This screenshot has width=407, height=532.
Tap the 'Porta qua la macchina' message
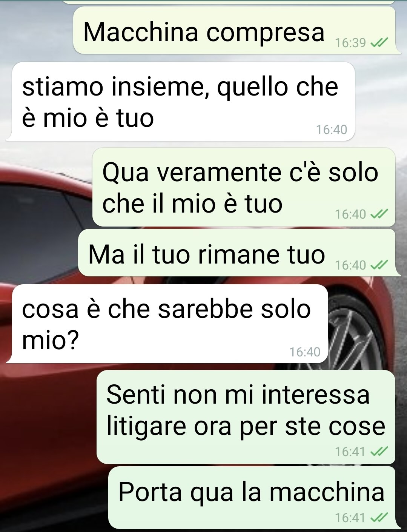click(252, 498)
